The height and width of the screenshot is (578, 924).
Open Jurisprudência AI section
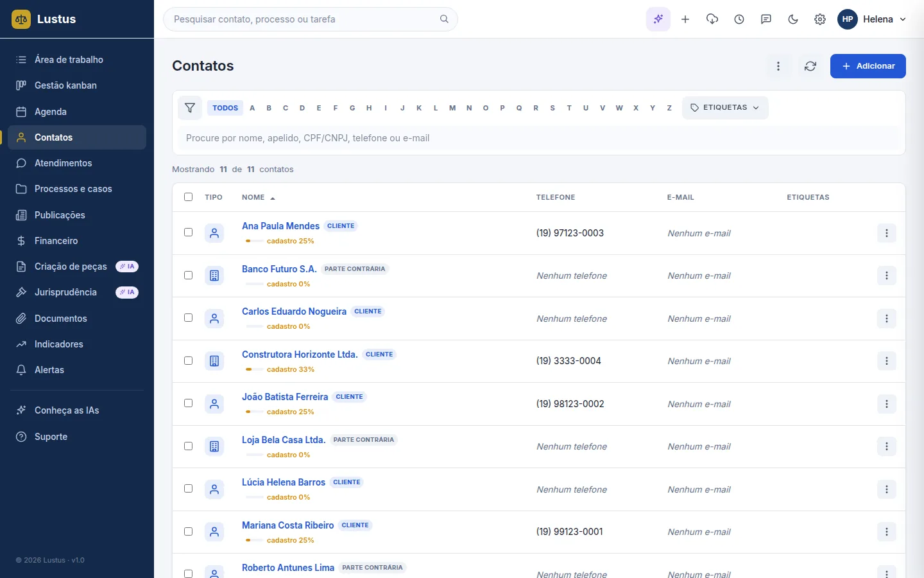[77, 292]
